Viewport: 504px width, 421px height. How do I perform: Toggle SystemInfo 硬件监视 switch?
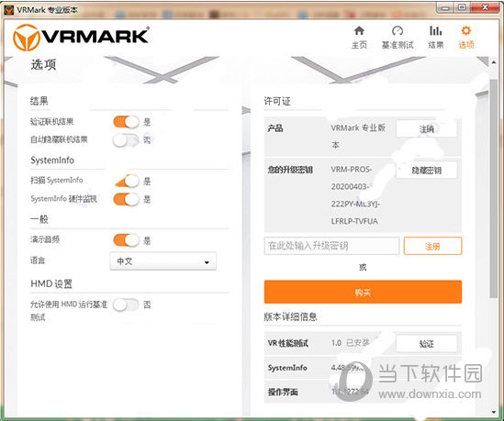coord(126,199)
